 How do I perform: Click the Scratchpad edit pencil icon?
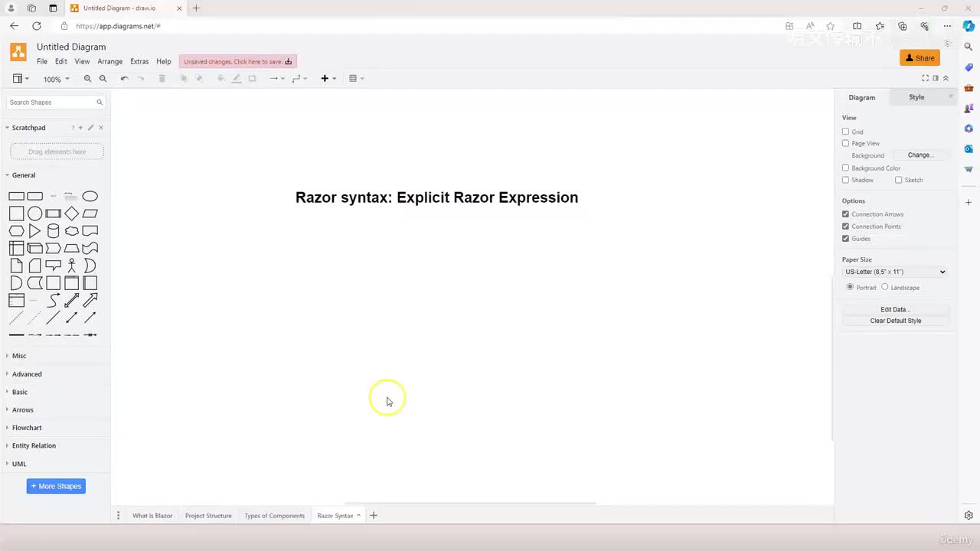tap(90, 128)
